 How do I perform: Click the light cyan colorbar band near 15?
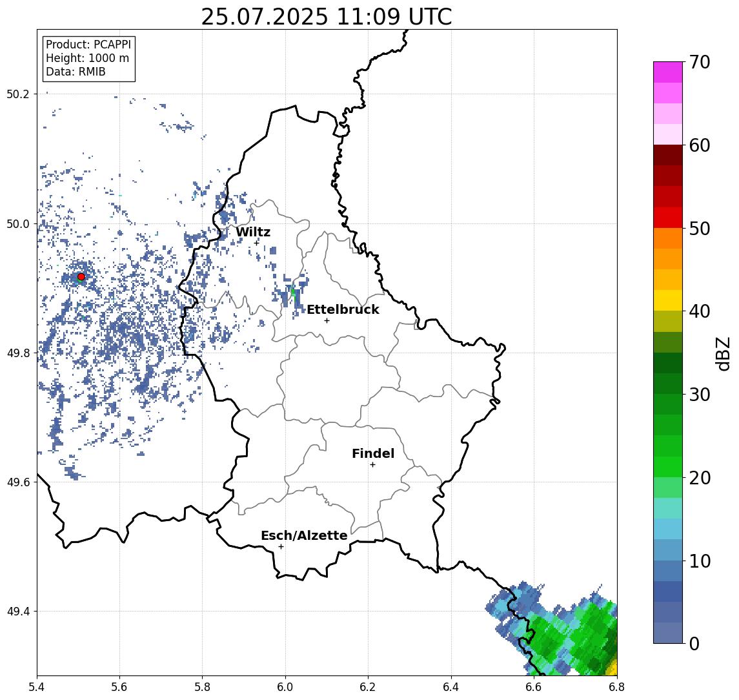click(x=668, y=529)
